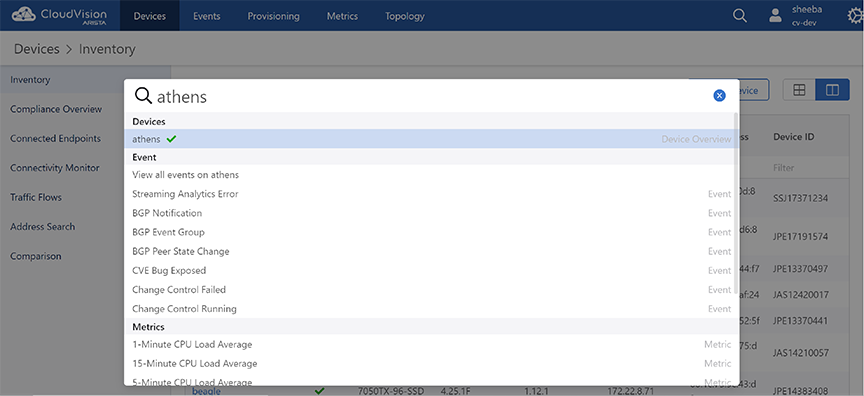864x396 pixels.
Task: Click the Device ID column header
Action: [793, 137]
